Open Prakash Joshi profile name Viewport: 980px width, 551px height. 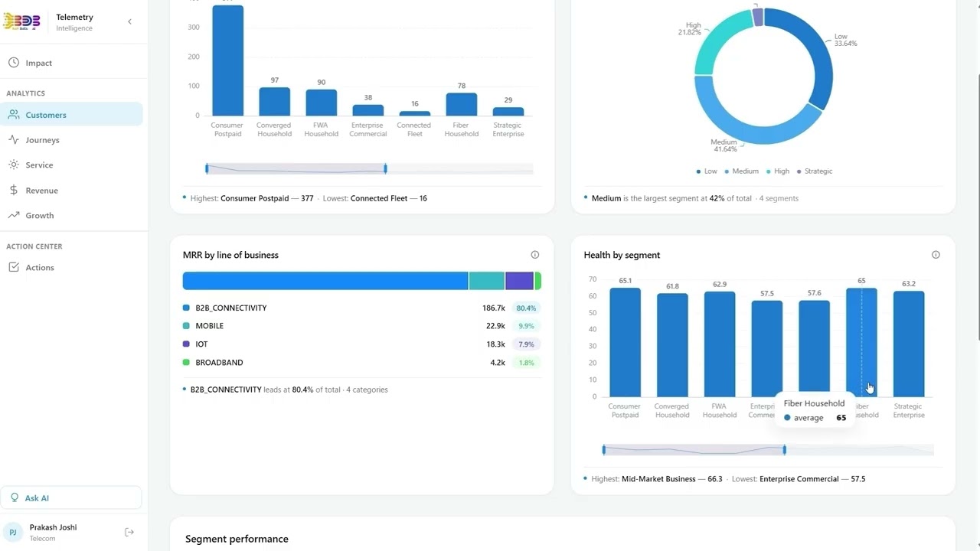click(x=53, y=527)
